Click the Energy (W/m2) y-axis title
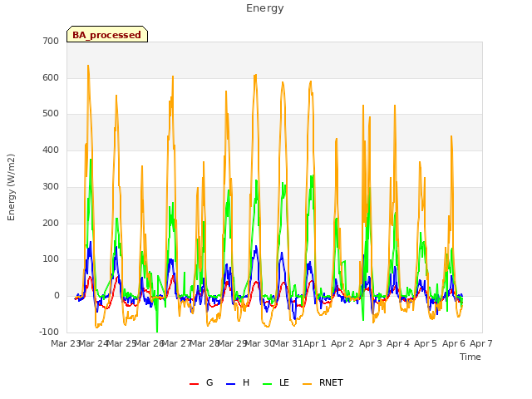 [x=11, y=187]
